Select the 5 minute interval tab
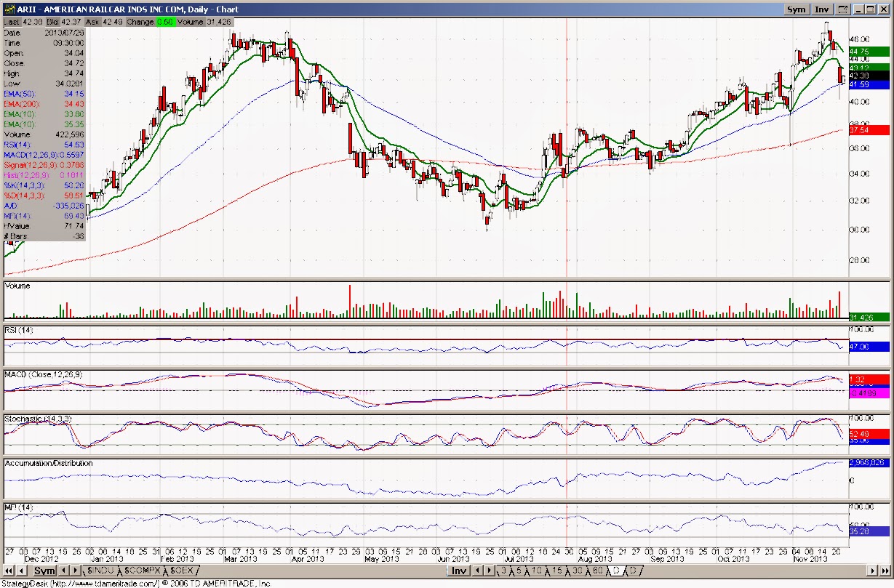The width and height of the screenshot is (894, 588). [519, 571]
